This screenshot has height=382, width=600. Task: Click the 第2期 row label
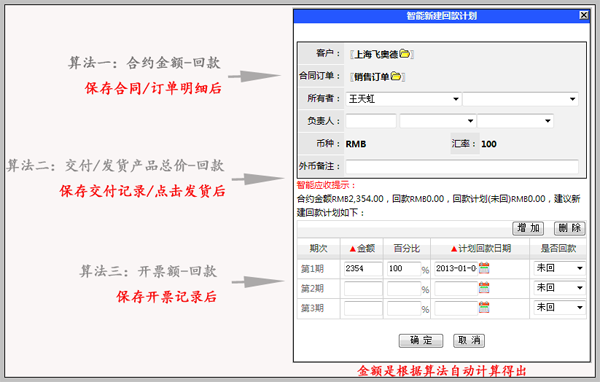(312, 289)
